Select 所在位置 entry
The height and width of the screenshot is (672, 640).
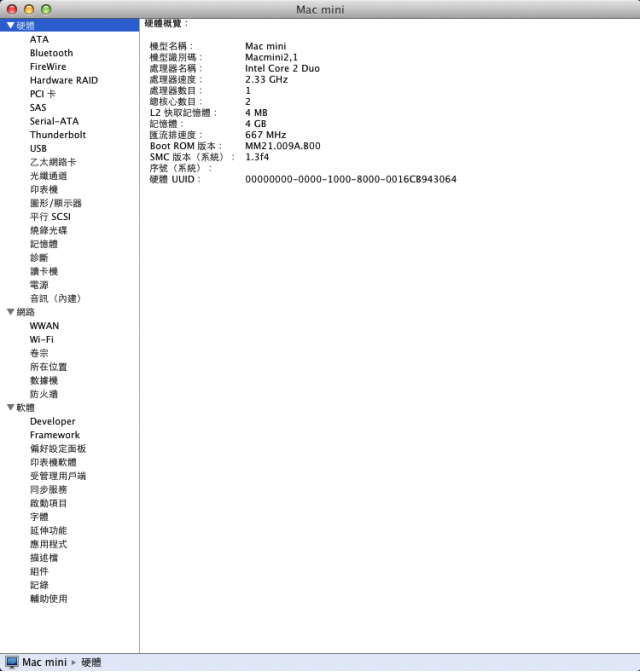48,367
